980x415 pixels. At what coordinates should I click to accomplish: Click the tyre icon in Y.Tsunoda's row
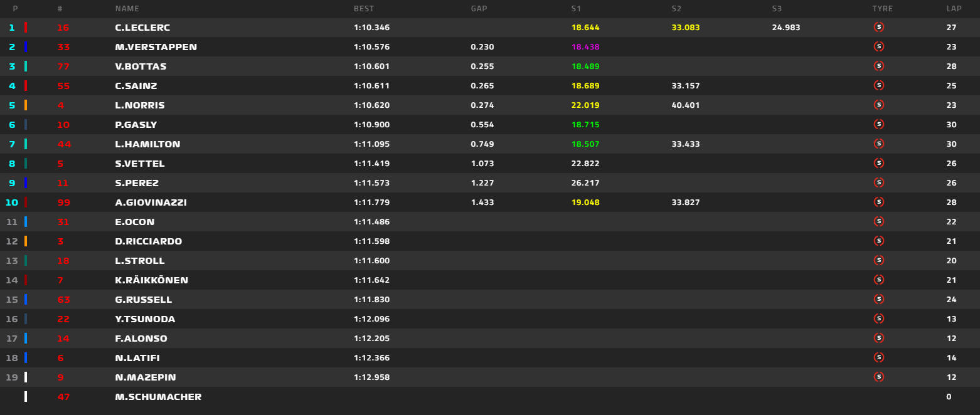878,319
